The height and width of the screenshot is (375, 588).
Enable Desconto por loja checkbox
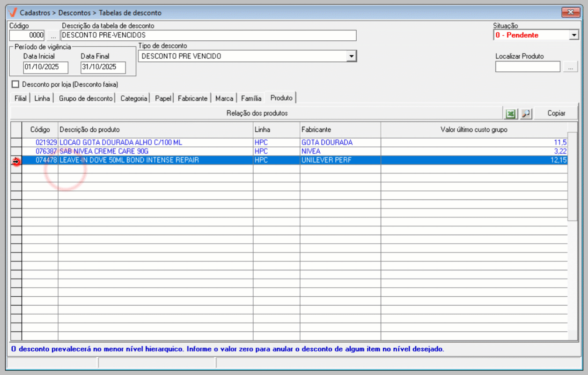pos(15,85)
